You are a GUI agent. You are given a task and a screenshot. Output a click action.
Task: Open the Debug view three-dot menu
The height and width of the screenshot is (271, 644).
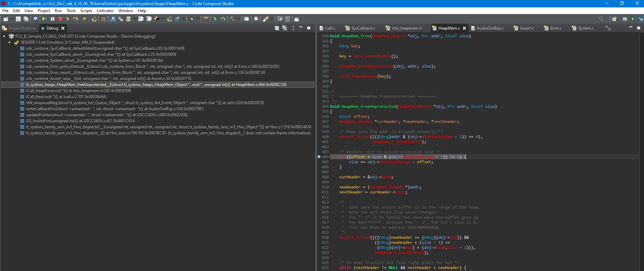click(x=293, y=28)
